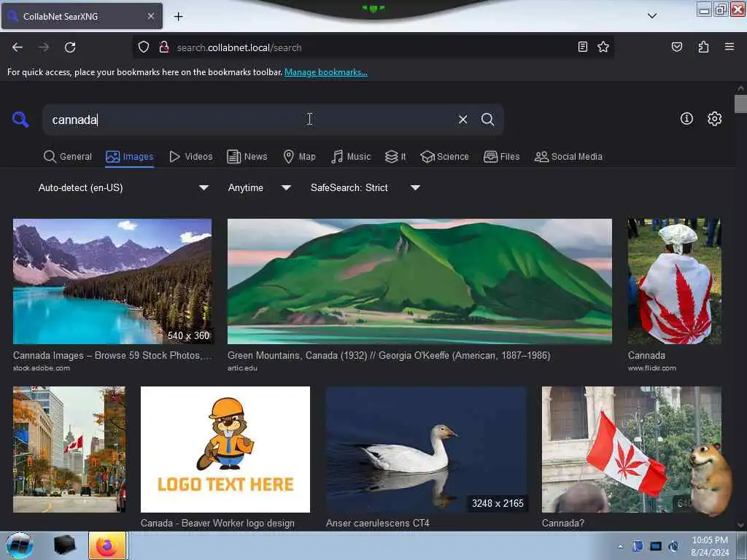747x560 pixels.
Task: Switch to the Music category
Action: coord(351,156)
